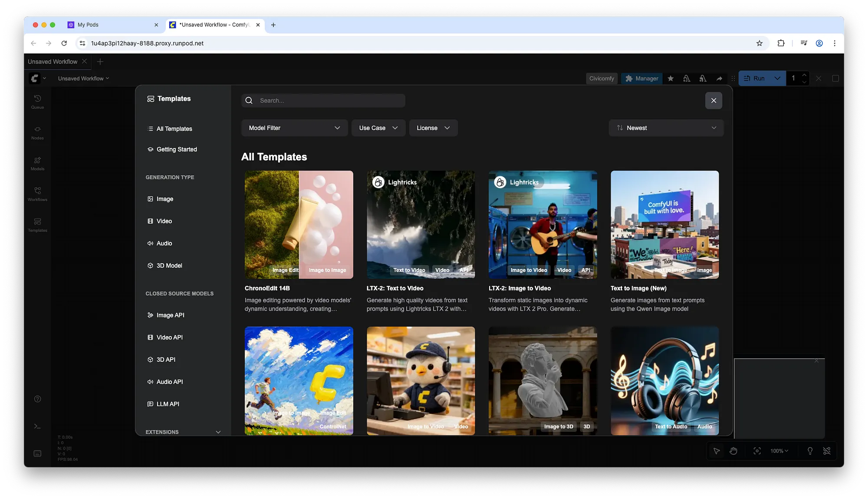Open the Use Case dropdown
The height and width of the screenshot is (499, 868).
(378, 128)
